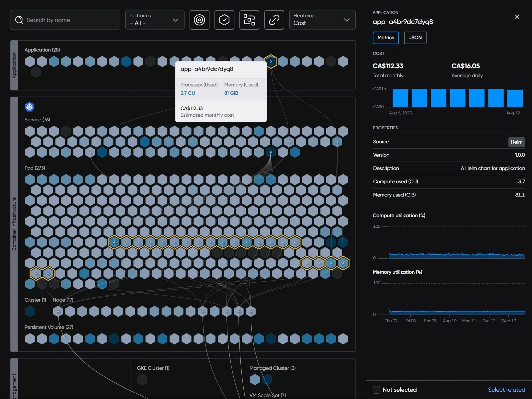Click the last bar in cost chart
Viewport: 532px width, 399px height.
tap(515, 98)
